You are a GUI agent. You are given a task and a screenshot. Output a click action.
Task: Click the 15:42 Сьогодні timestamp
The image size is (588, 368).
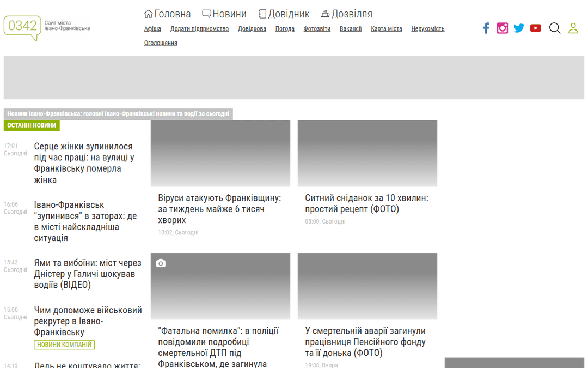15,266
